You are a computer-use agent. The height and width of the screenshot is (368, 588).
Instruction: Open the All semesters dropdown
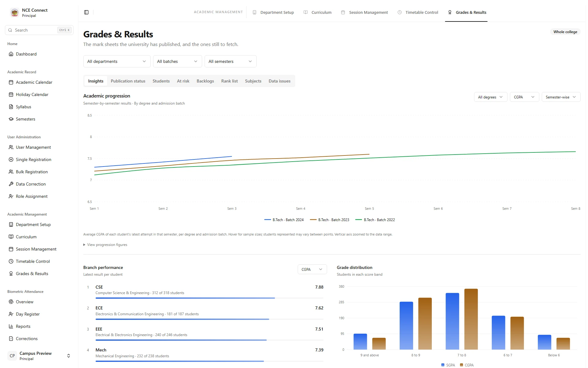point(230,61)
